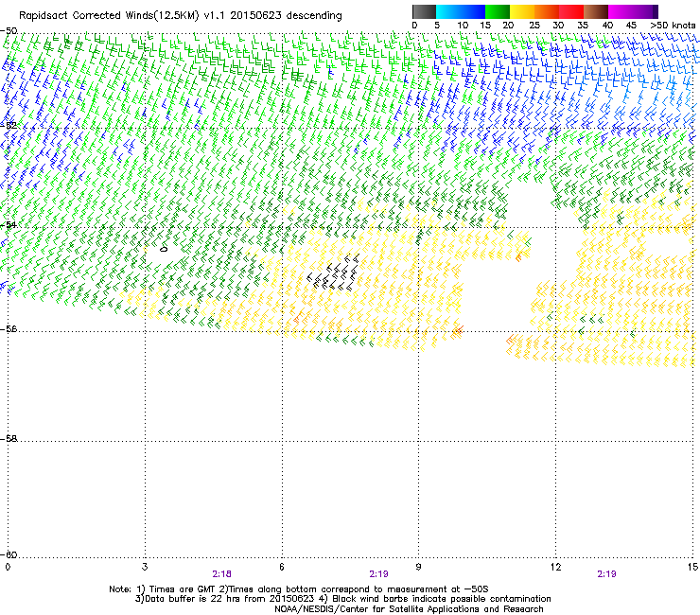700x615 pixels.
Task: Click the blue 10-15 knots legend swatch
Action: click(x=473, y=11)
